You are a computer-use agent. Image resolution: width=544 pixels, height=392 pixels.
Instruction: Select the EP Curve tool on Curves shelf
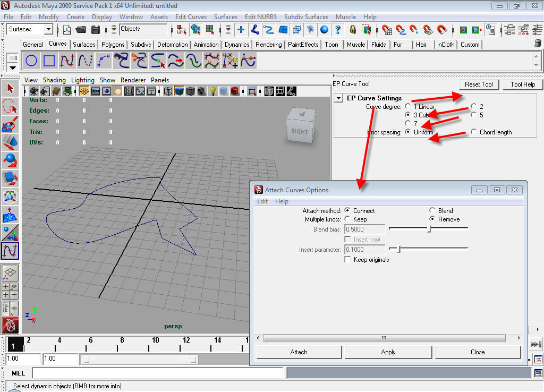67,61
